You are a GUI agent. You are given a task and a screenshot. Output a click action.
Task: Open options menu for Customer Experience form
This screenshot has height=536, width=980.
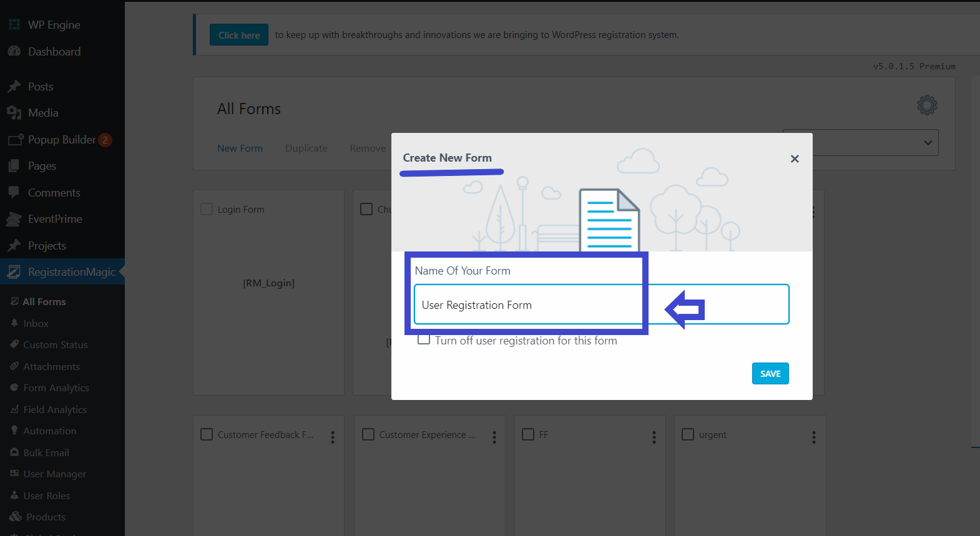[494, 437]
